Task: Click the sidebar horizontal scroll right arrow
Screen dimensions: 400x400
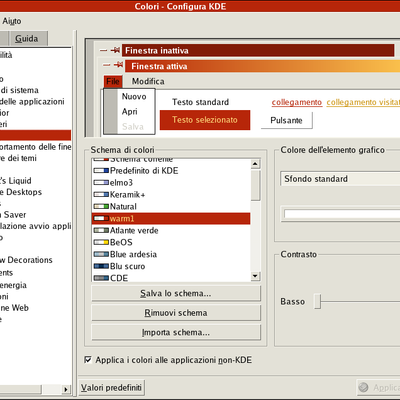Action: click(x=66, y=389)
